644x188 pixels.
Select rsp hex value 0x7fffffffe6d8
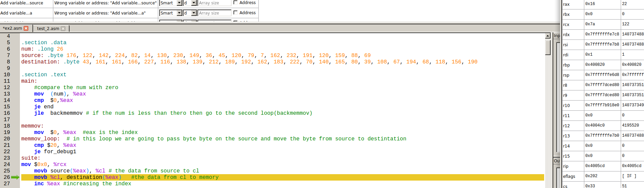tap(602, 75)
